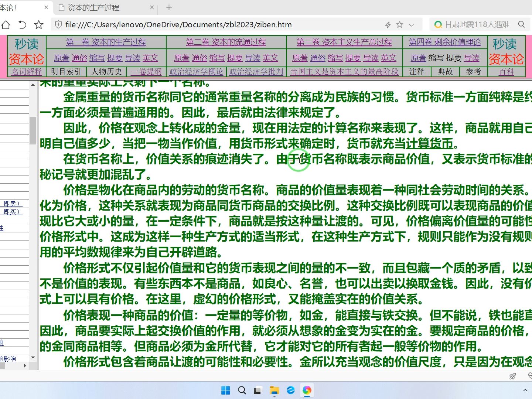Bookmark page with the toolbar star icon
The image size is (532, 399).
(39, 25)
